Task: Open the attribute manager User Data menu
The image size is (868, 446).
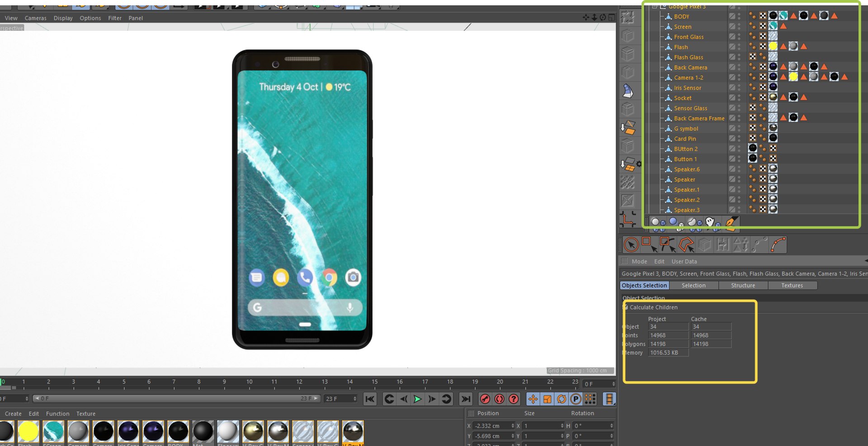Action: pos(684,261)
